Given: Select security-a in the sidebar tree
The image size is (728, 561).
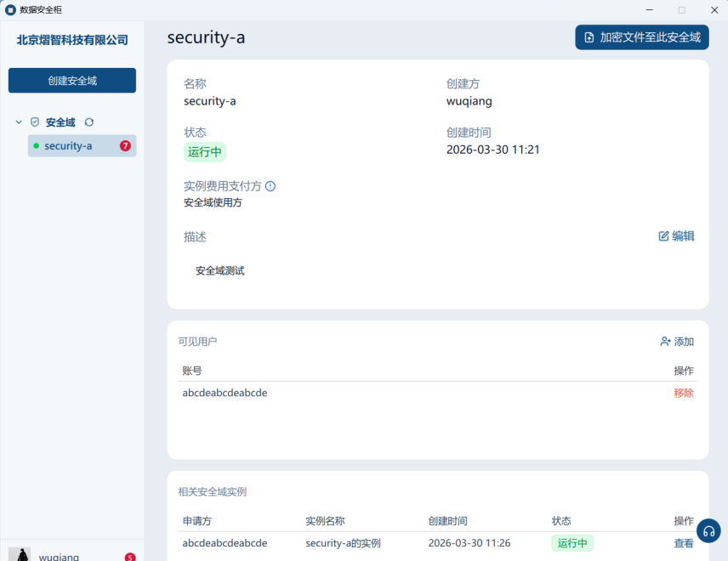Looking at the screenshot, I should [x=68, y=146].
